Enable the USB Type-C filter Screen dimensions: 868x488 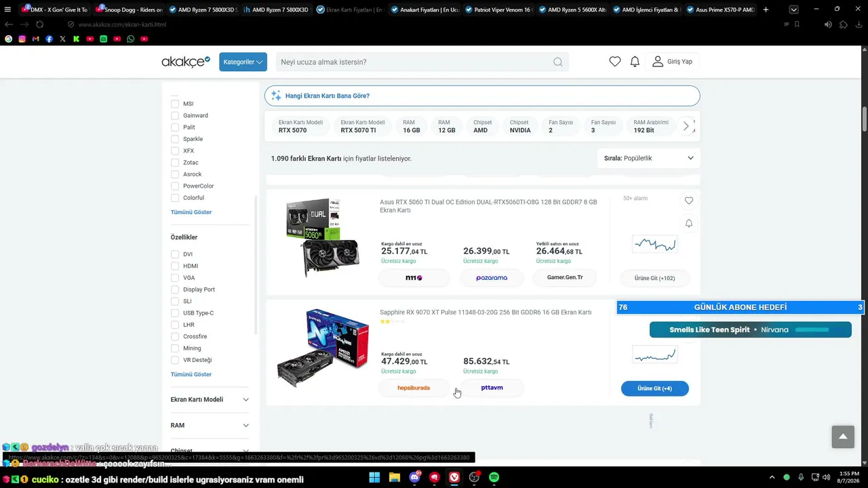(175, 313)
